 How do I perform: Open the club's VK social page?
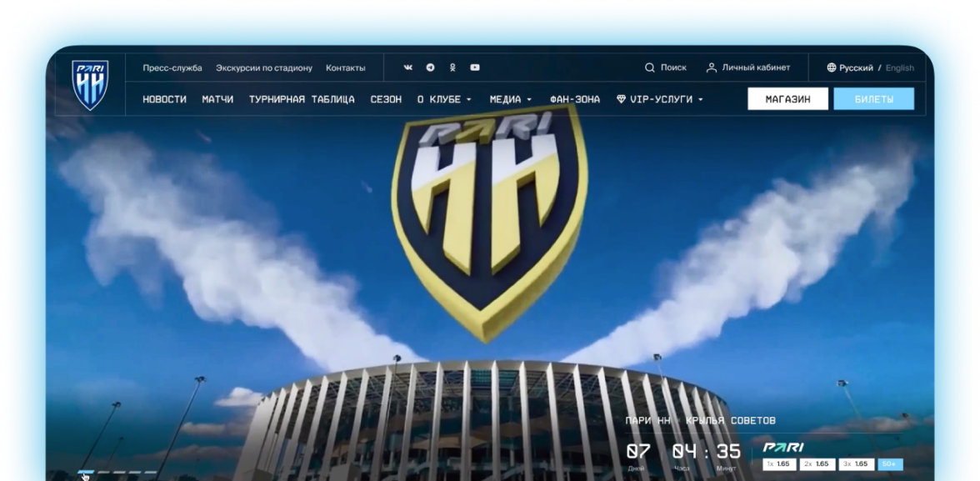pos(408,68)
